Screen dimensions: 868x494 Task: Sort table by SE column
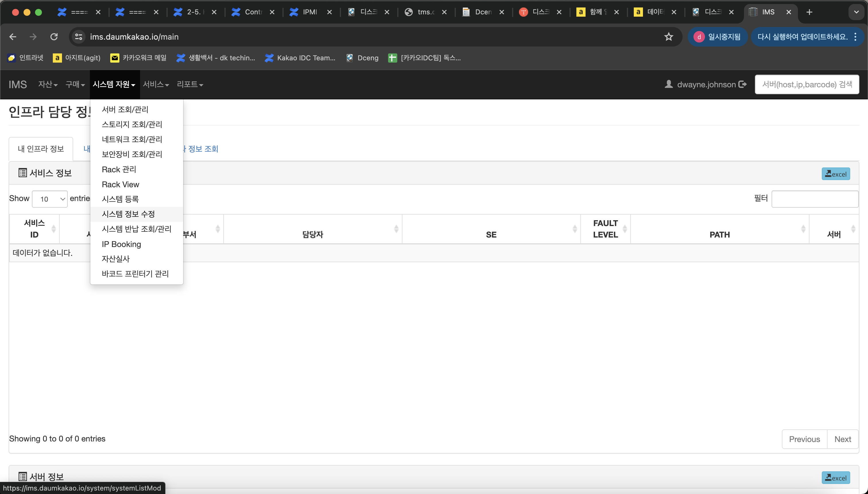tap(491, 229)
